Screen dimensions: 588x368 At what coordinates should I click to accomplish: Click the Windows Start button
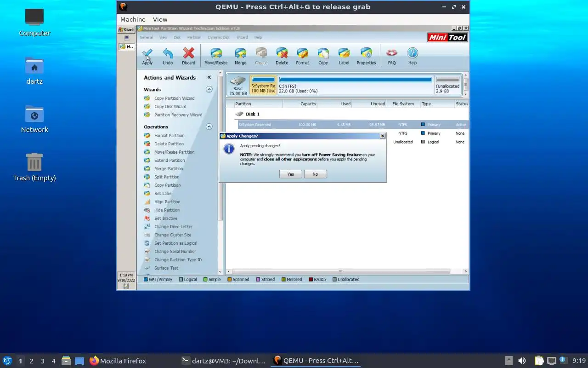pos(126,29)
